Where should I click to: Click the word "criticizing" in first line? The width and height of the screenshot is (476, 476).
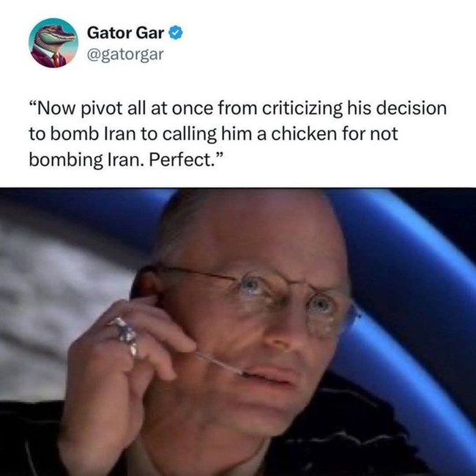pos(302,108)
